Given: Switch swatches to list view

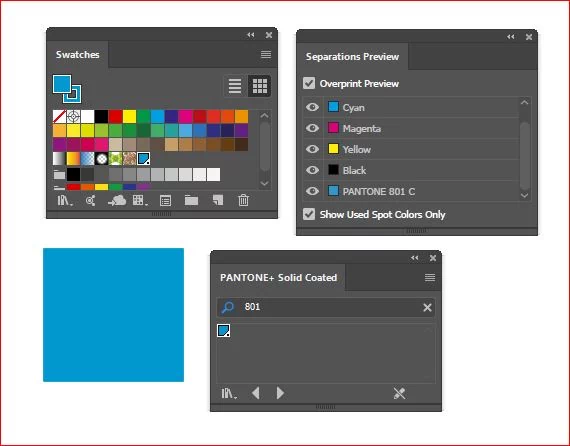Looking at the screenshot, I should point(235,86).
